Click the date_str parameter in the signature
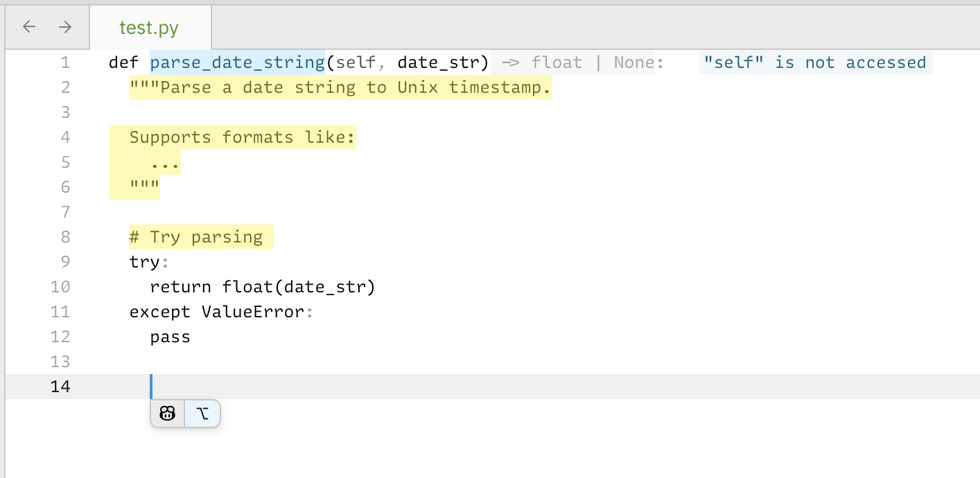Viewport: 980px width, 478px height. [439, 62]
